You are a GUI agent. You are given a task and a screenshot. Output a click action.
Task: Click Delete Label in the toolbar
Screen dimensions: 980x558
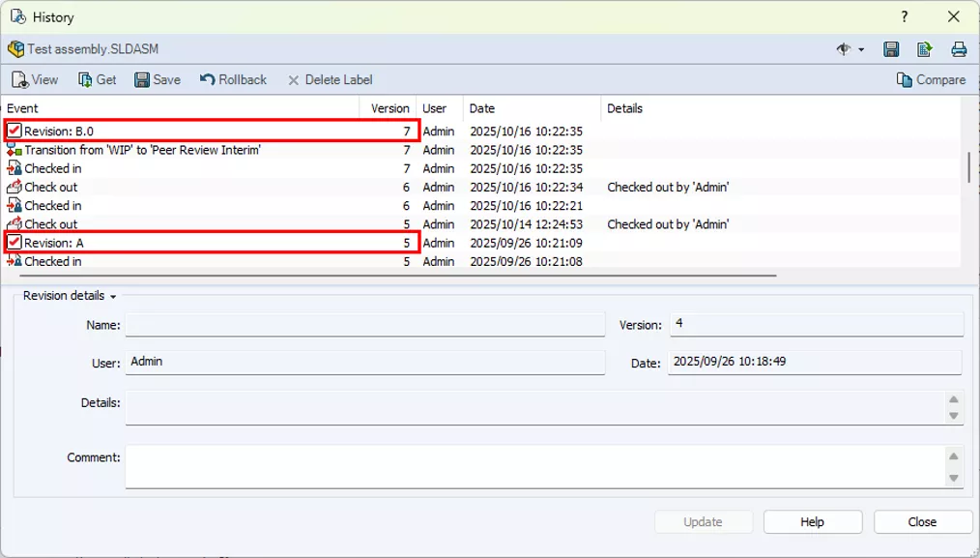tap(330, 80)
